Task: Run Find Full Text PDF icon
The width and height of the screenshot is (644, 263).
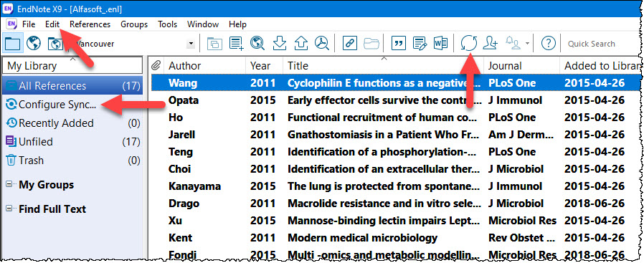Action: tap(322, 43)
